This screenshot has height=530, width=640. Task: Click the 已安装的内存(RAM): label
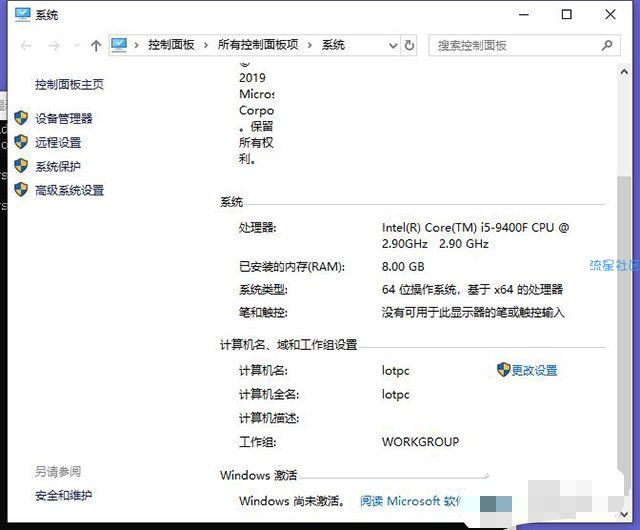pyautogui.click(x=292, y=267)
